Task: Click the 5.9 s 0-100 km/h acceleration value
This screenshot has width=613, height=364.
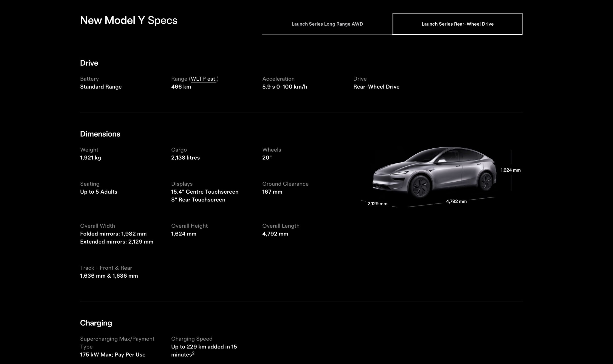Action: 284,87
